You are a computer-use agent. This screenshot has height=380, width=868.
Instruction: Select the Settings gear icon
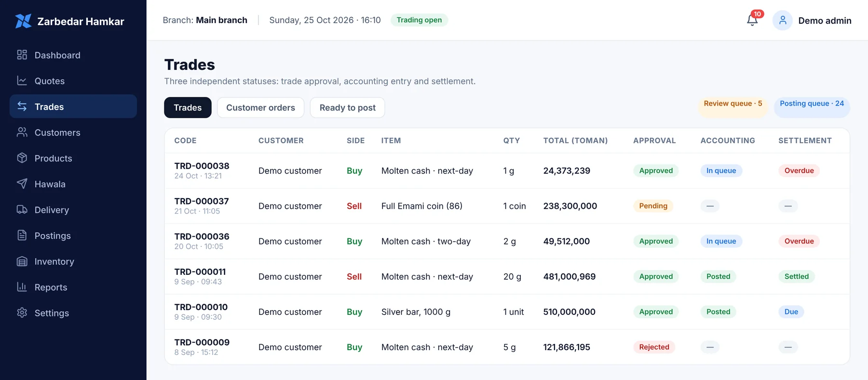(x=22, y=312)
